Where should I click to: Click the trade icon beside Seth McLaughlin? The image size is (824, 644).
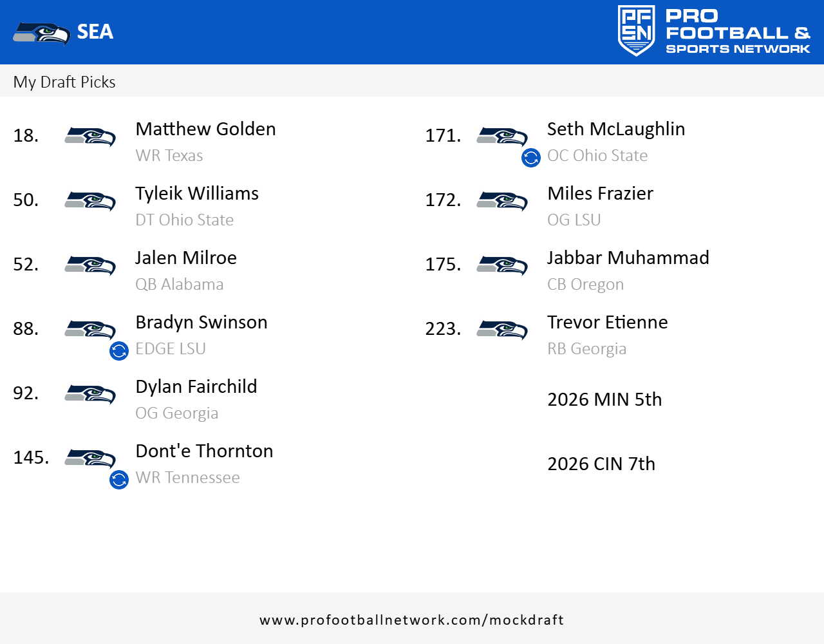pos(531,158)
